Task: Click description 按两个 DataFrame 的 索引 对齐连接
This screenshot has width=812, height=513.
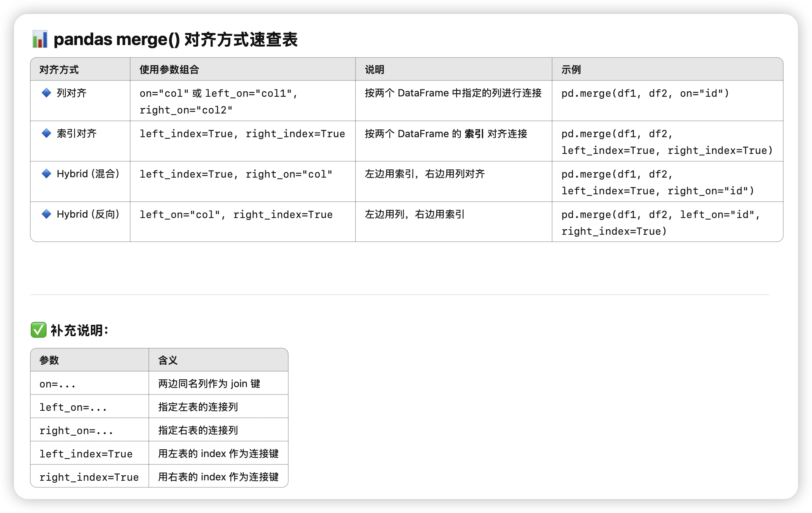Action: point(446,134)
